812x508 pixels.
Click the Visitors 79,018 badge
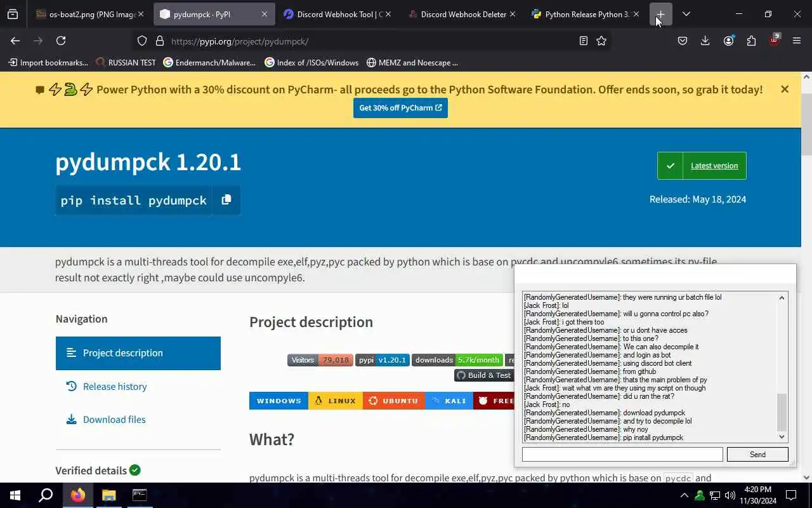(320, 360)
